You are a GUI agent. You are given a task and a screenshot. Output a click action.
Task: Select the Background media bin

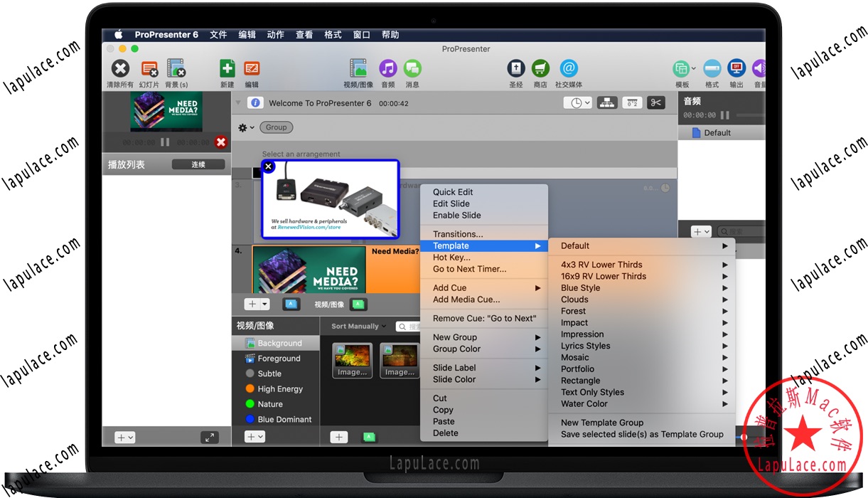[279, 344]
